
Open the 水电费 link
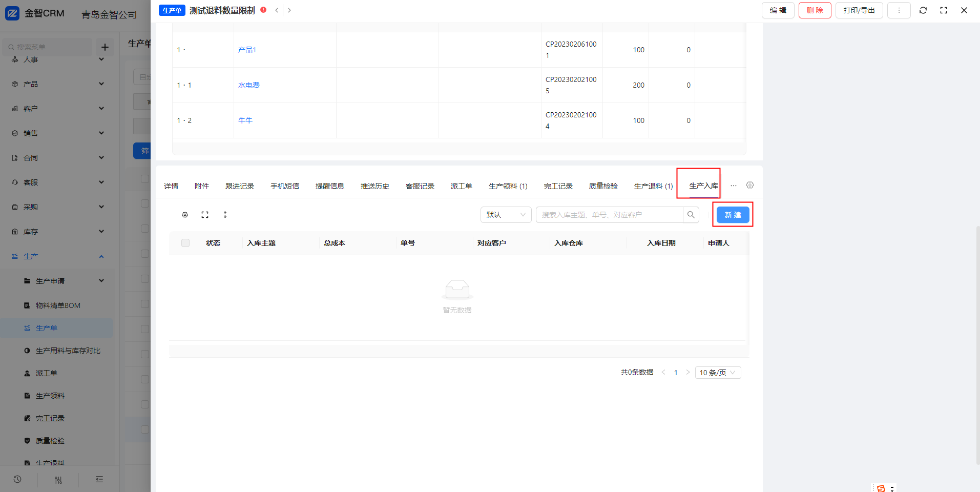[249, 85]
